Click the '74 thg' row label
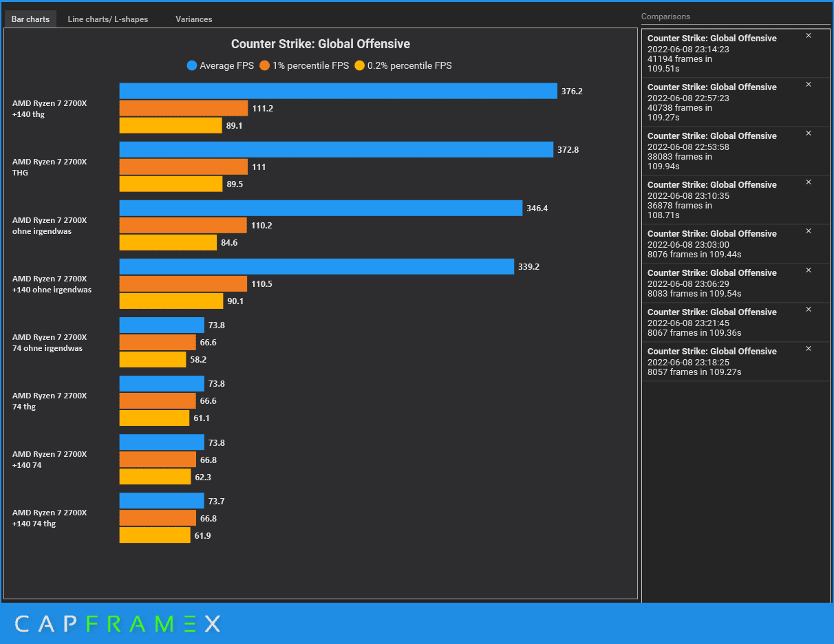Image resolution: width=834 pixels, height=644 pixels. point(50,401)
